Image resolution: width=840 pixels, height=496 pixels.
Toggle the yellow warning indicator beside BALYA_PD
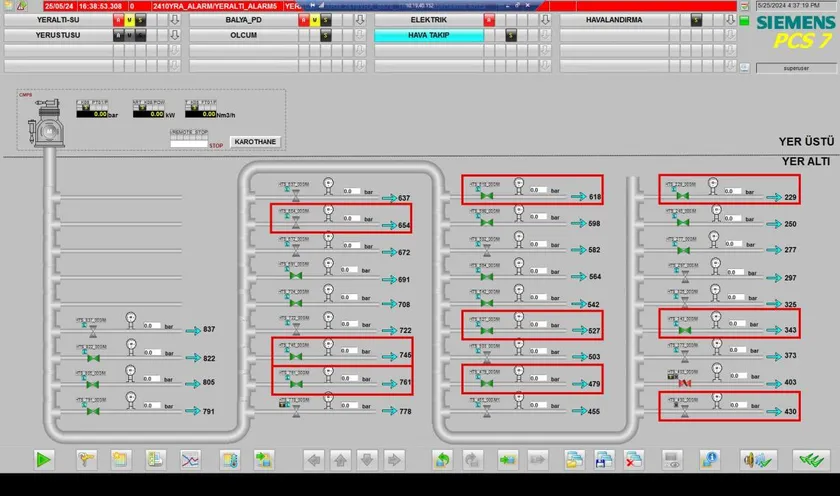coord(314,20)
